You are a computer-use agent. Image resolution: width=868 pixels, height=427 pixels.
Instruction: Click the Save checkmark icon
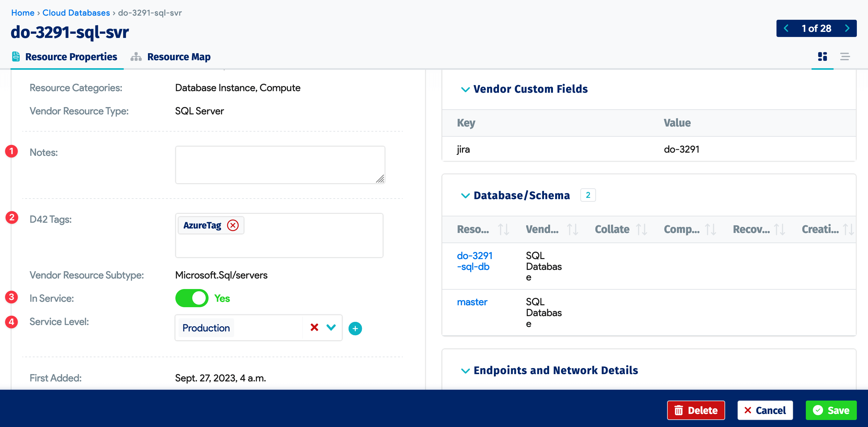coord(817,410)
